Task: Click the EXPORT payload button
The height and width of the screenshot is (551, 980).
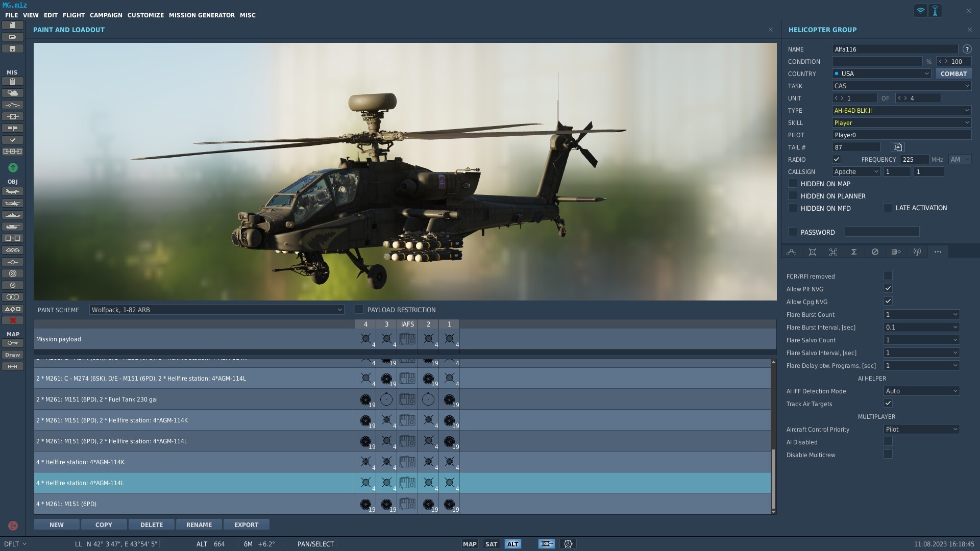Action: (x=246, y=524)
